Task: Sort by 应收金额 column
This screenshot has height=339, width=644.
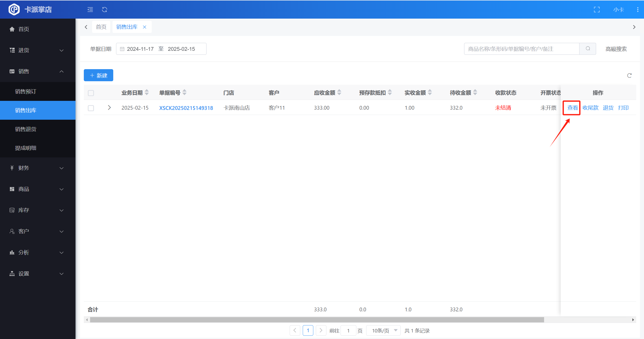Action: [339, 93]
